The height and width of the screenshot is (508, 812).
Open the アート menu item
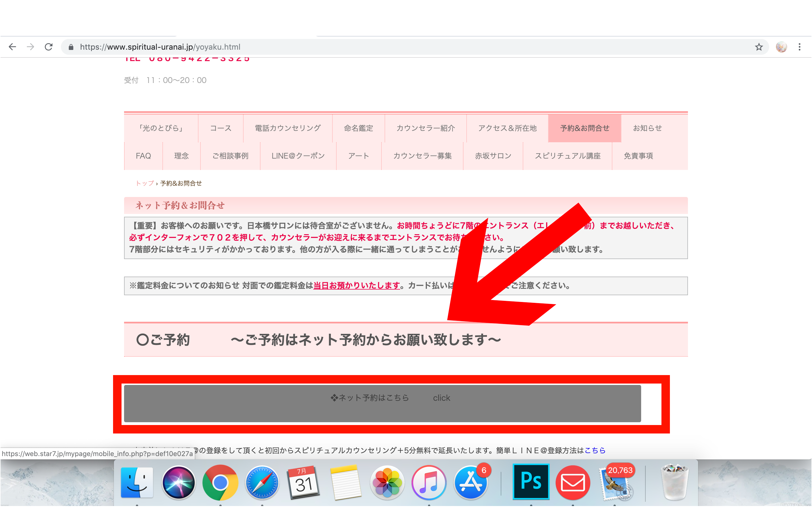[x=359, y=156]
